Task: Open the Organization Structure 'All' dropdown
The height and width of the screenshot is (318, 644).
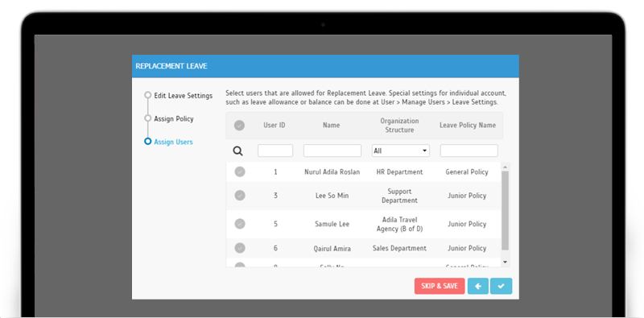Action: tap(400, 151)
